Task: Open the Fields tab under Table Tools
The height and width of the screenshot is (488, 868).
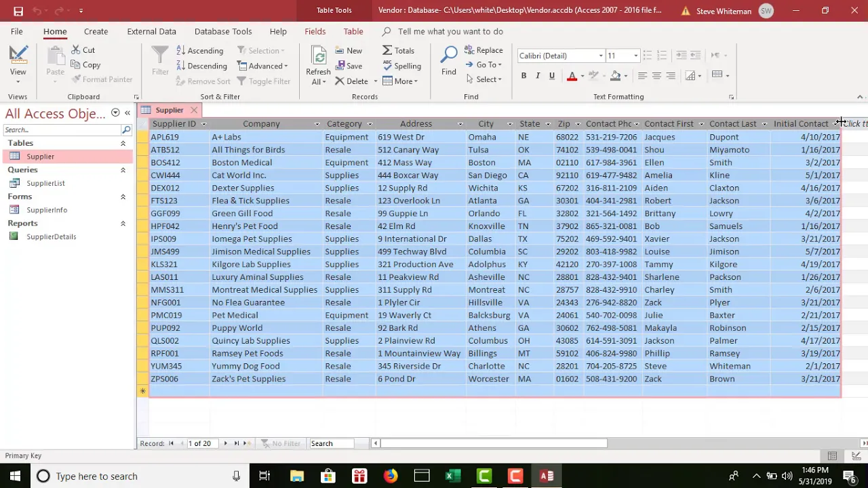Action: [x=315, y=31]
